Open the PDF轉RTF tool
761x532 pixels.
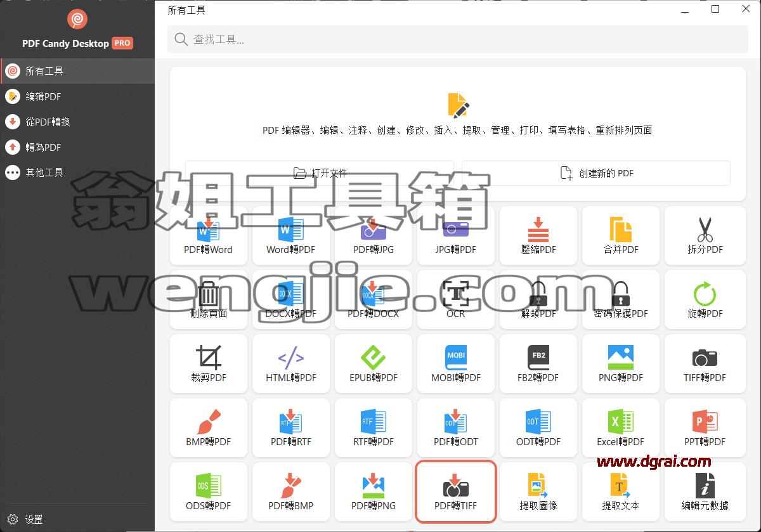(x=291, y=427)
